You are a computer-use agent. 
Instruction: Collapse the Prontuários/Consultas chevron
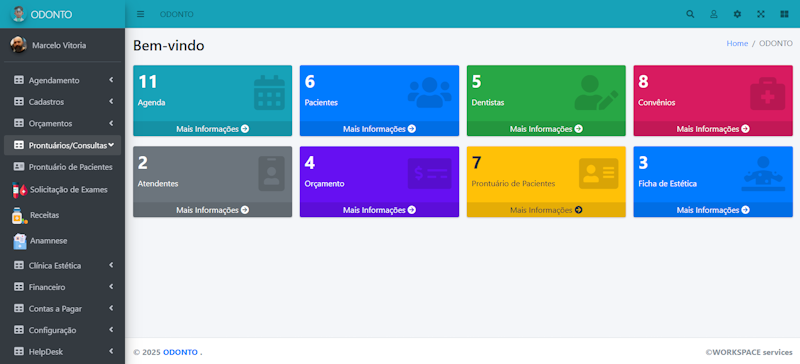pos(111,145)
